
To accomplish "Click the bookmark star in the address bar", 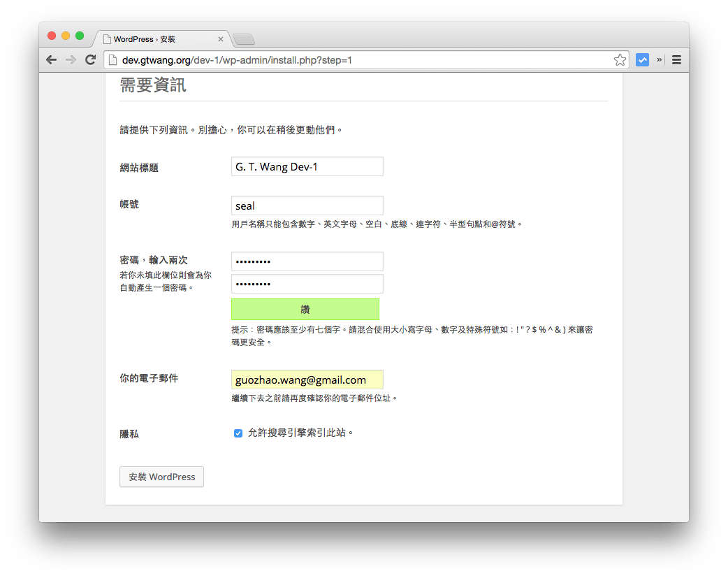I will [x=620, y=59].
